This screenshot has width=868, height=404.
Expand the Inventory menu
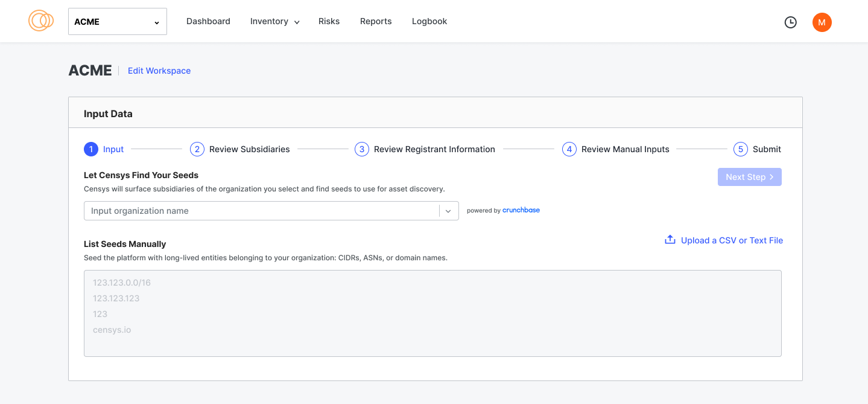click(x=274, y=22)
